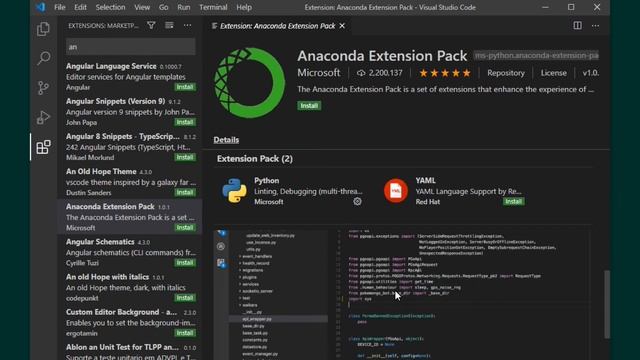
Task: Open the Go menu
Action: click(x=163, y=7)
